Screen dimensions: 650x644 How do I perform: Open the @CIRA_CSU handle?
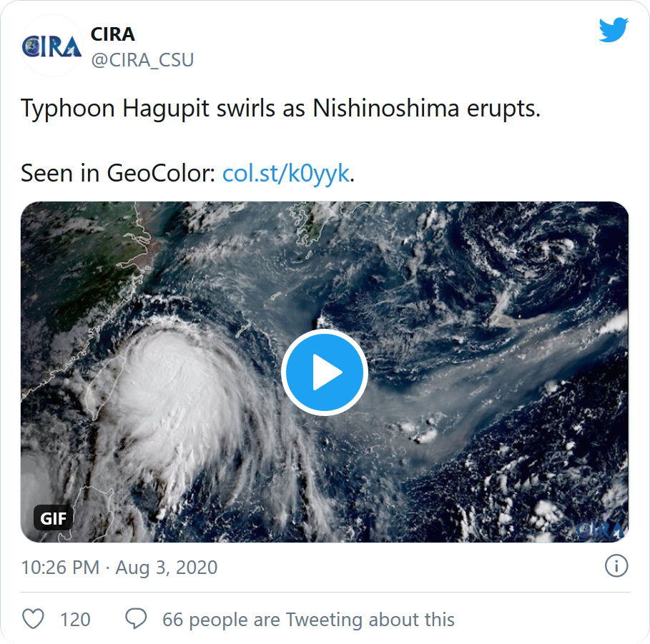(x=142, y=60)
